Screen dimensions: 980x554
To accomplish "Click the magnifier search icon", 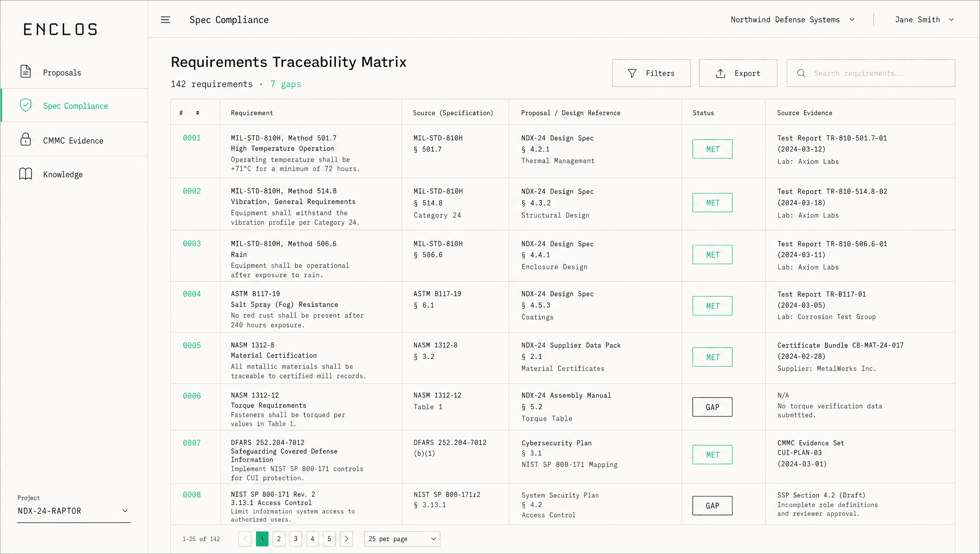I will click(x=801, y=73).
